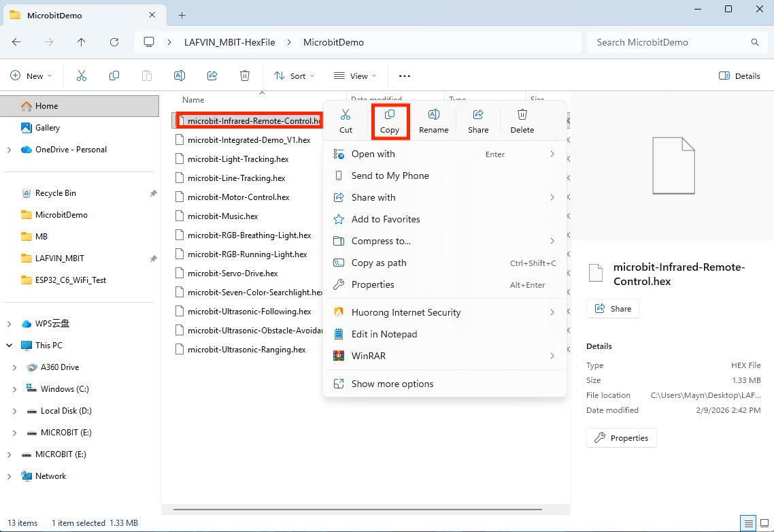Image resolution: width=774 pixels, height=532 pixels.
Task: Click the horizontal scrollbar of file list
Action: point(357,510)
